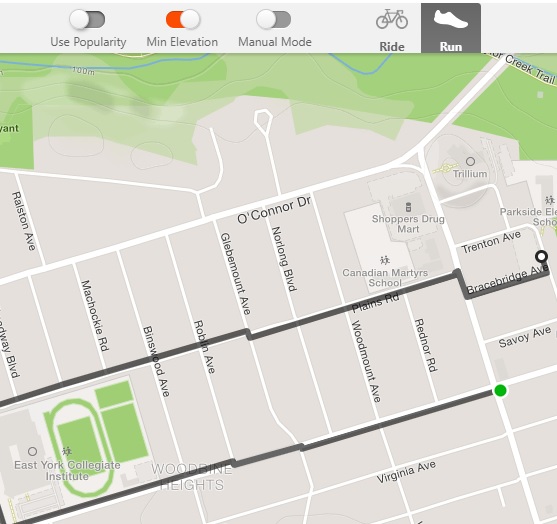Click the Ride mode label

point(392,47)
